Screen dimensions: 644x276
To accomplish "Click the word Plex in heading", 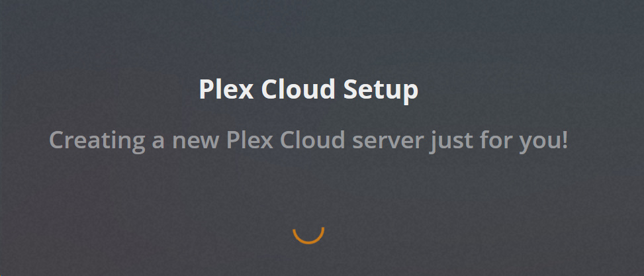I will click(x=226, y=89).
